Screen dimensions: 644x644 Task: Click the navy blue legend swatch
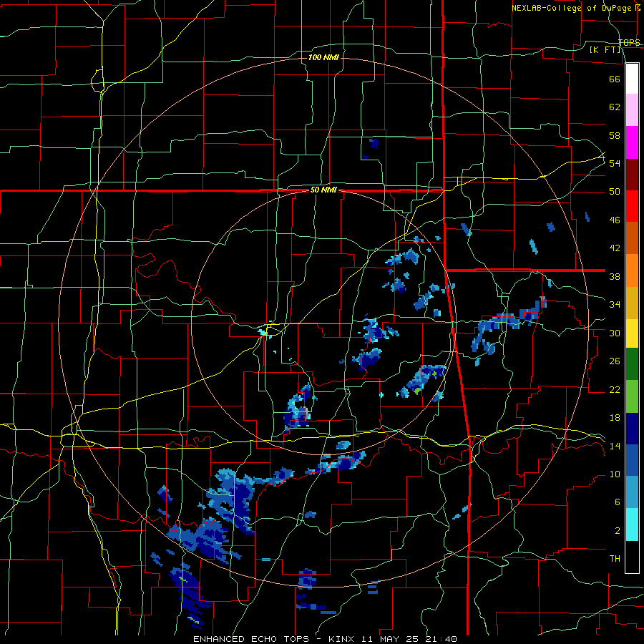coord(632,429)
